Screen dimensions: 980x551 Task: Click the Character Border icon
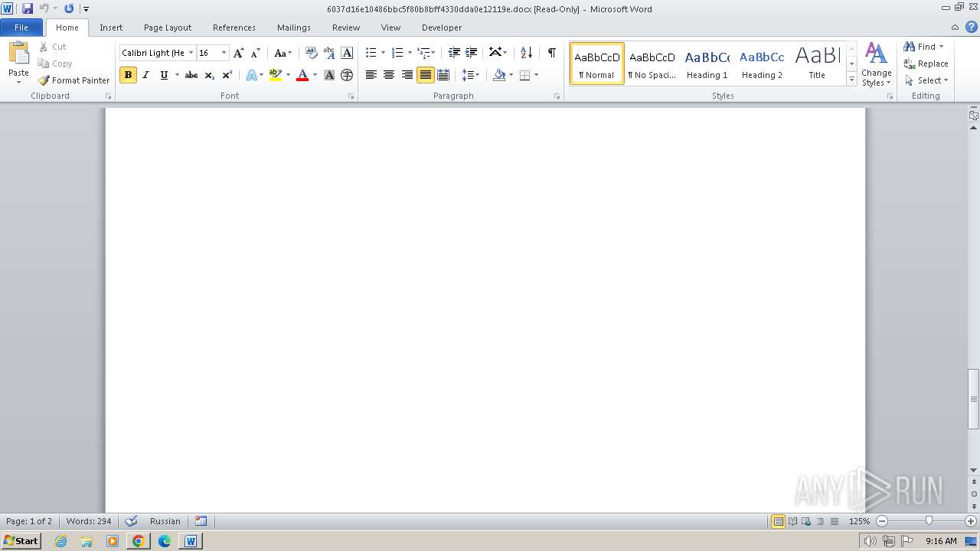point(347,53)
